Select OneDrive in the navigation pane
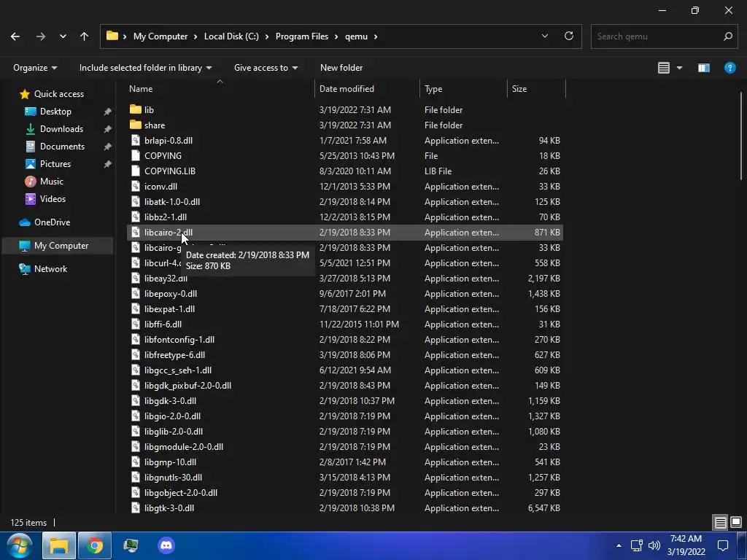The height and width of the screenshot is (560, 747). [x=52, y=222]
